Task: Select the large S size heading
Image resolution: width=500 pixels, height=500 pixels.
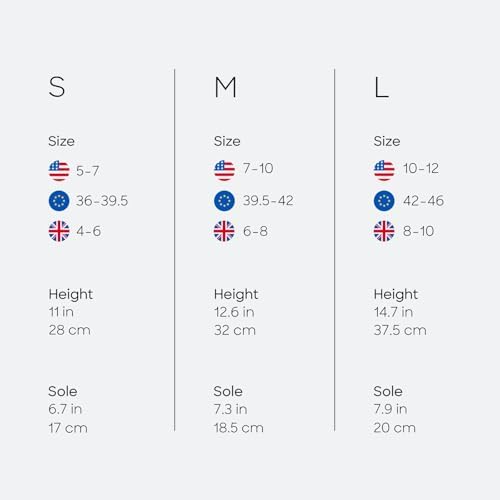Action: point(57,87)
